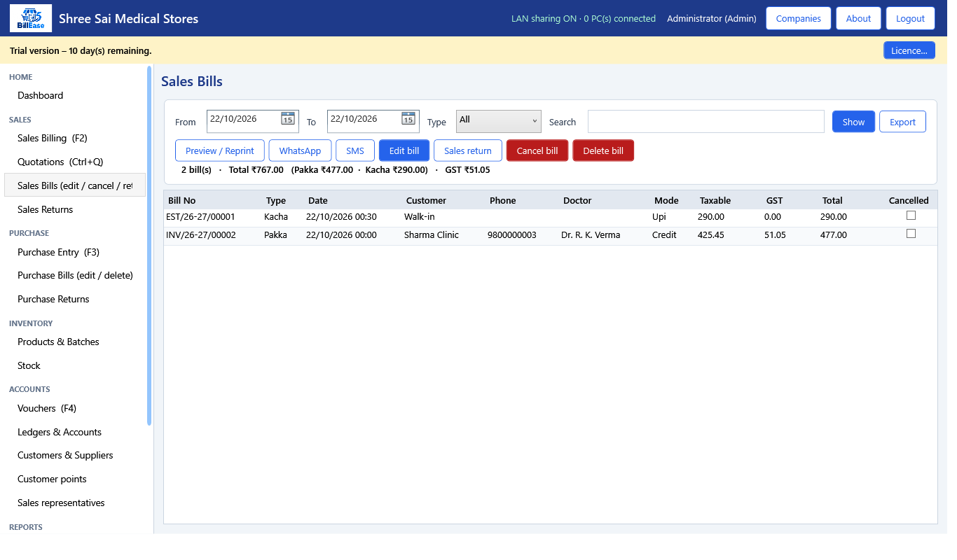Open Ledgers & Accounts

tap(74, 432)
